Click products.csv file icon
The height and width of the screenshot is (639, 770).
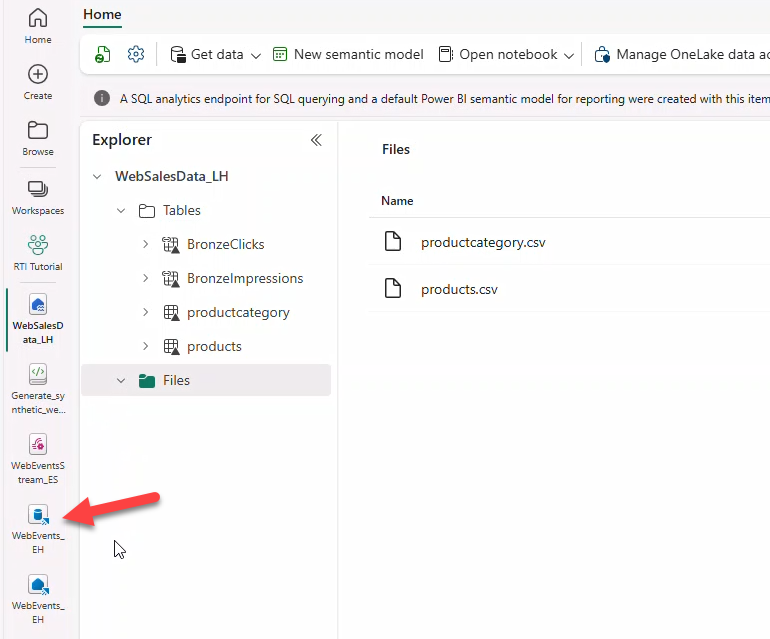point(393,288)
